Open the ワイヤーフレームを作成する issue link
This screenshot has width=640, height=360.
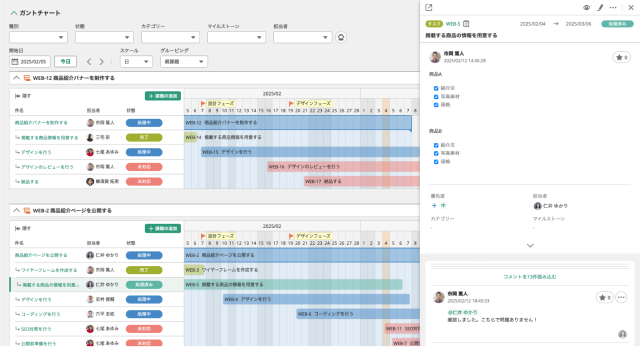49,270
